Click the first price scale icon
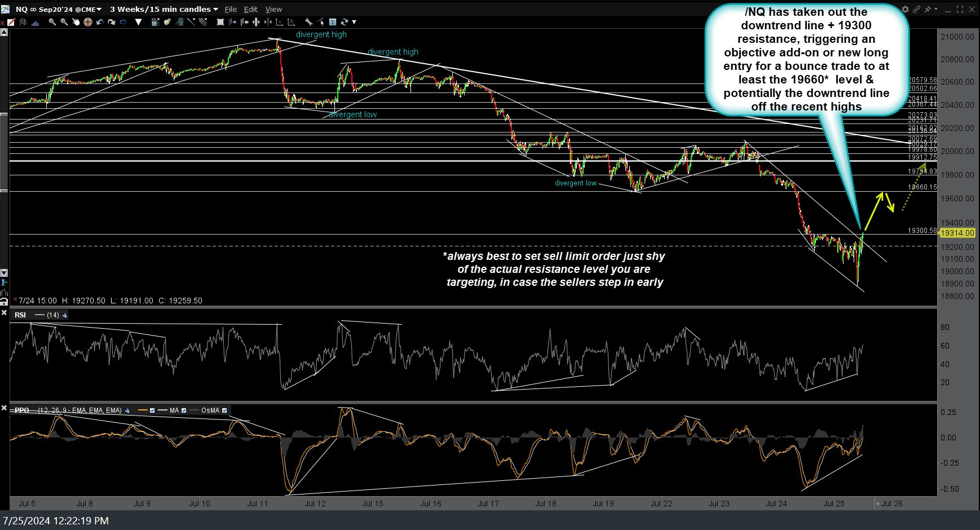The width and height of the screenshot is (980, 530). pyautogui.click(x=280, y=22)
